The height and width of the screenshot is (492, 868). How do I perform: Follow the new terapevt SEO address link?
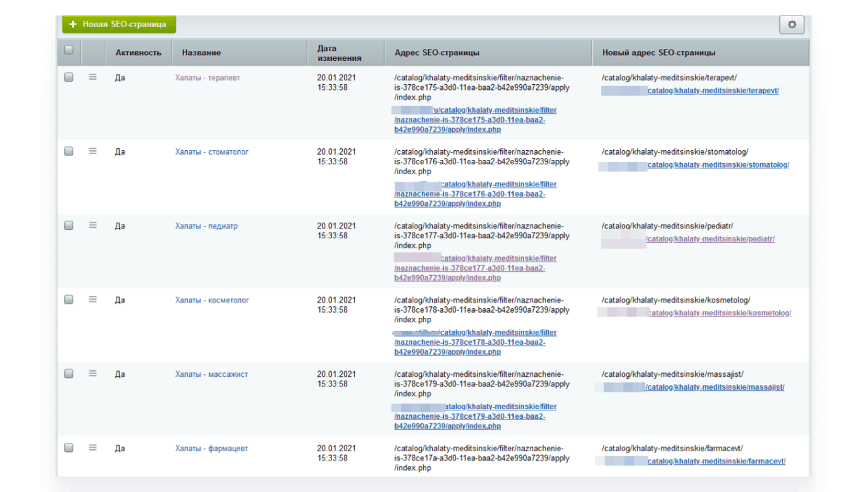click(x=713, y=91)
